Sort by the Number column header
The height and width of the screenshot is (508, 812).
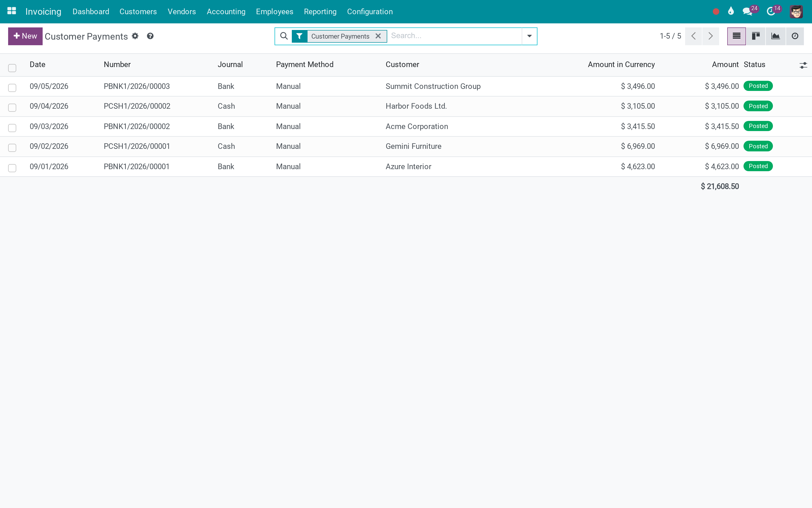pyautogui.click(x=117, y=65)
